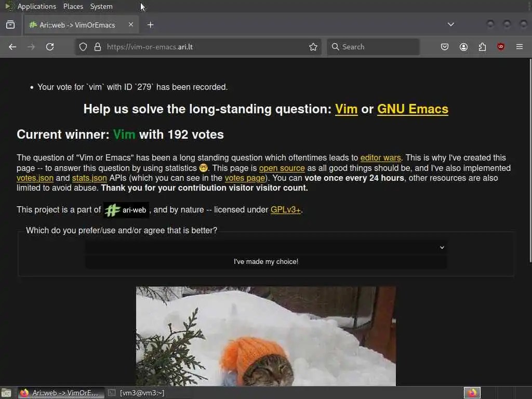
Task: Open the Applications menu
Action: (x=37, y=6)
